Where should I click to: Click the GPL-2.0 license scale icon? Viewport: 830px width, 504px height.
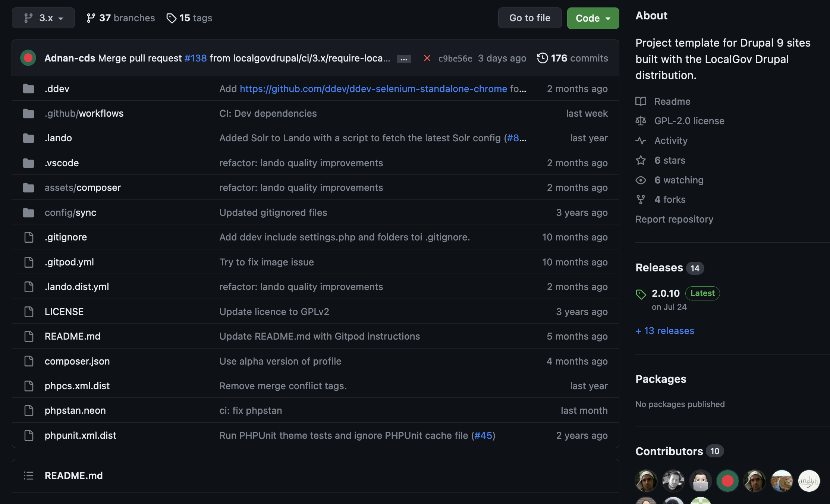pyautogui.click(x=641, y=121)
